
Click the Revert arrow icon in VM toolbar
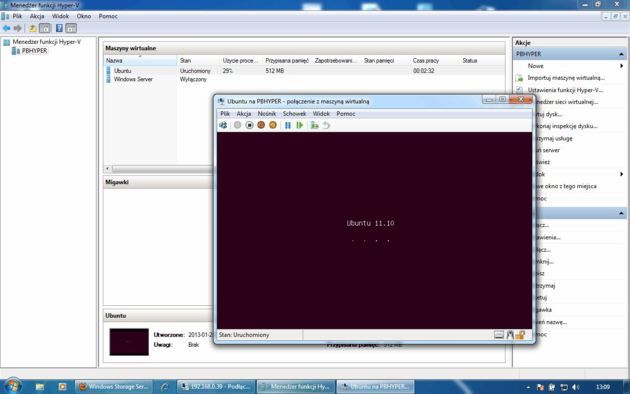[x=326, y=125]
